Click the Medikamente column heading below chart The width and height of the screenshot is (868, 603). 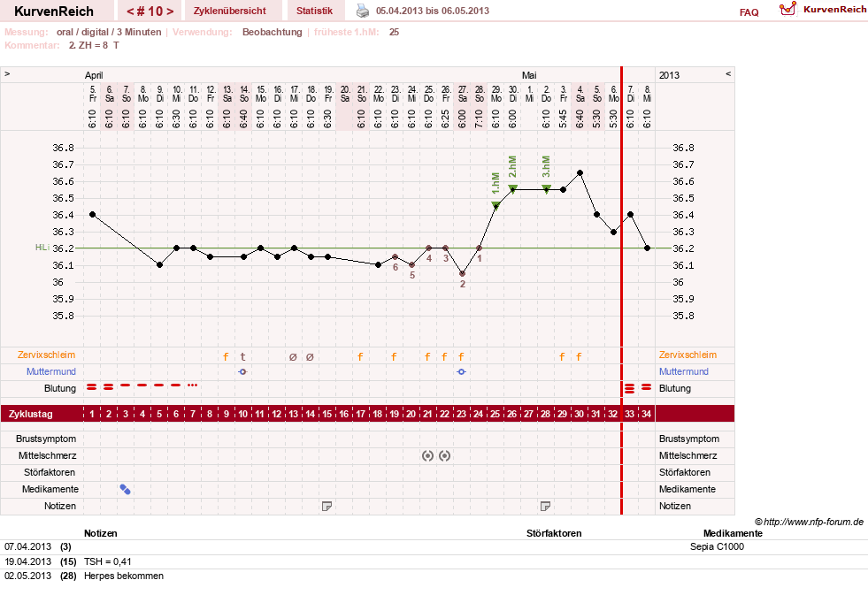click(x=733, y=533)
